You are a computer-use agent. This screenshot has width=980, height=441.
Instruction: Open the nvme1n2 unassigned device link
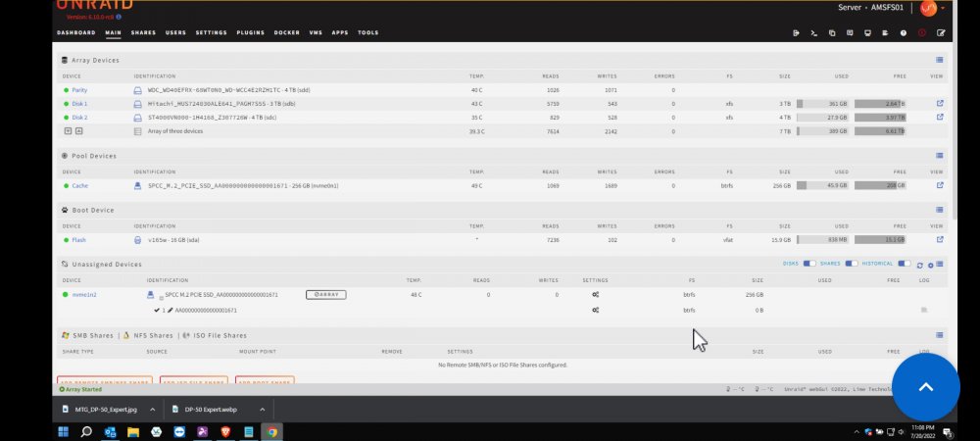(x=84, y=295)
